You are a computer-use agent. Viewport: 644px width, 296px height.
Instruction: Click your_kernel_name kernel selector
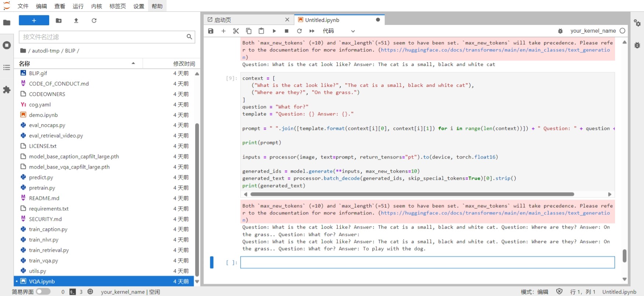593,31
